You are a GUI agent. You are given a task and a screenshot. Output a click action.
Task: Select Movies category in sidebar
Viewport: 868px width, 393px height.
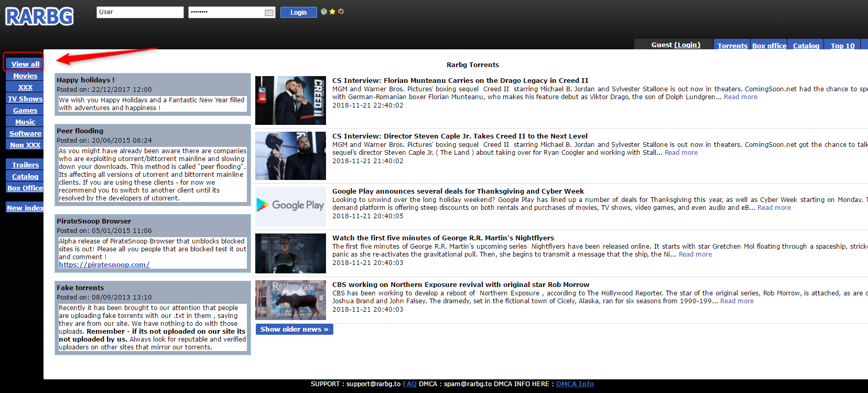tap(25, 76)
